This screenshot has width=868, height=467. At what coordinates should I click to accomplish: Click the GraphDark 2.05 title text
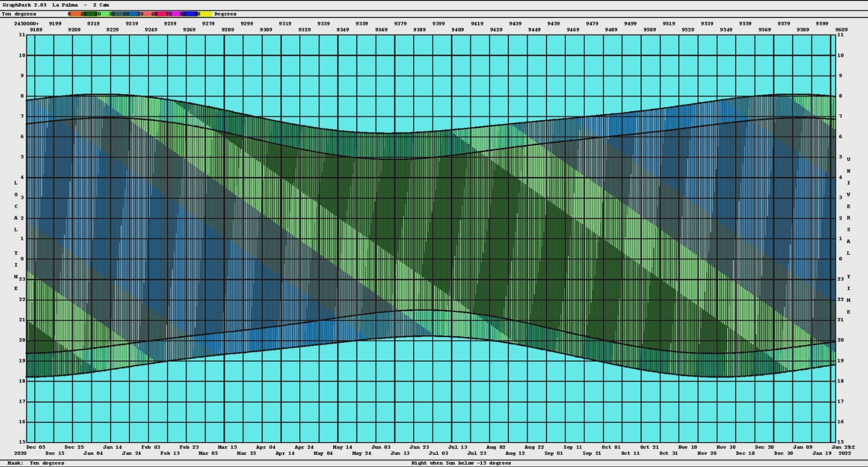pyautogui.click(x=23, y=5)
